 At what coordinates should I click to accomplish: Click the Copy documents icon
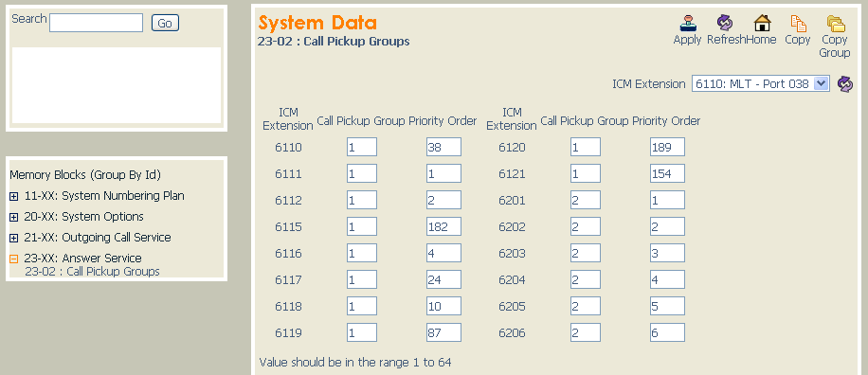point(798,23)
